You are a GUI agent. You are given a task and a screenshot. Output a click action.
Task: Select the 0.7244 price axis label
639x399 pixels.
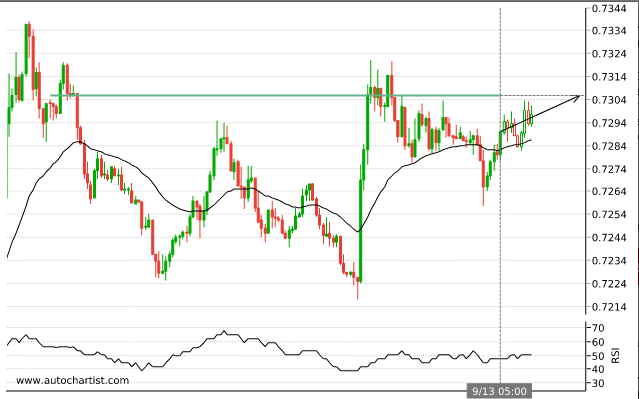(609, 238)
